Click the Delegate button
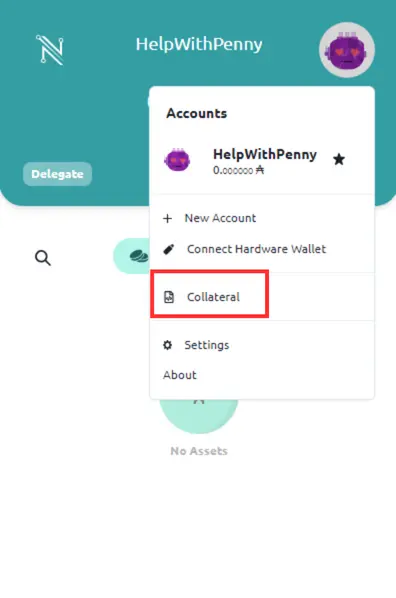The width and height of the screenshot is (396, 598). tap(57, 174)
